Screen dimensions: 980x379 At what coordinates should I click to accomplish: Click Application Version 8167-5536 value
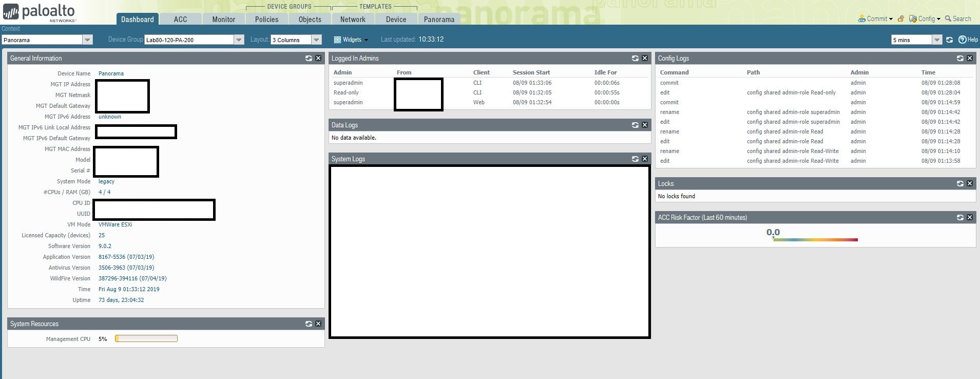(x=126, y=257)
